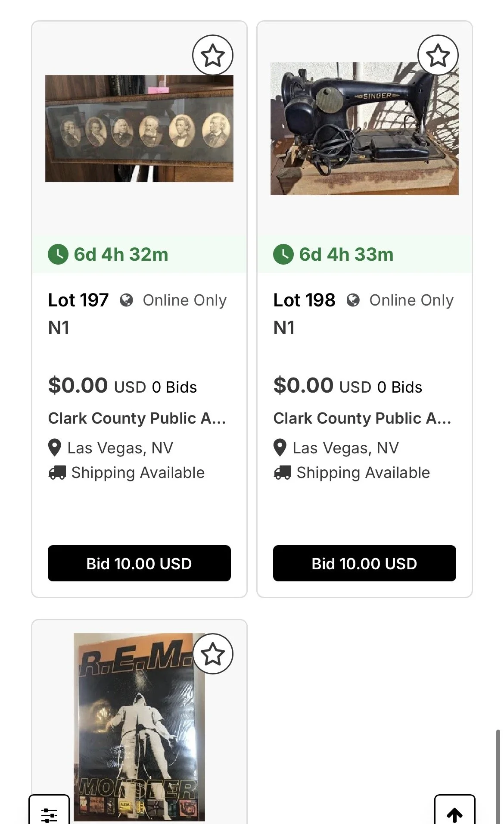View the Singer sewing machine photo

(364, 128)
